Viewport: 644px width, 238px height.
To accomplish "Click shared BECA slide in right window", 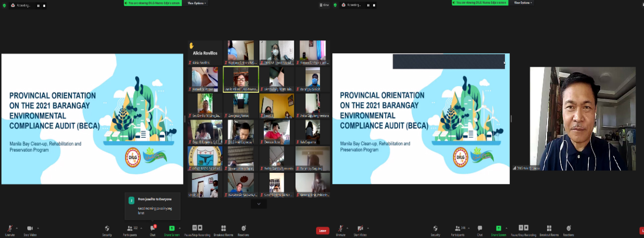I will [421, 119].
